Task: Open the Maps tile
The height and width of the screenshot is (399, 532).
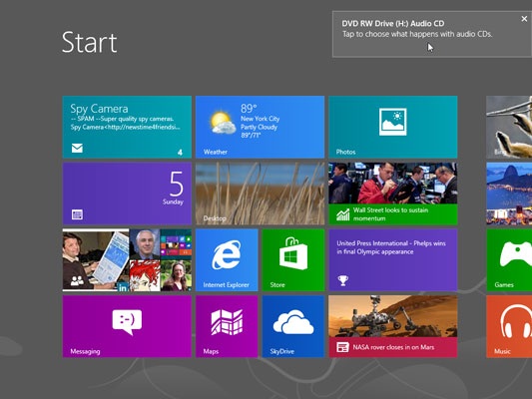Action: (227, 326)
